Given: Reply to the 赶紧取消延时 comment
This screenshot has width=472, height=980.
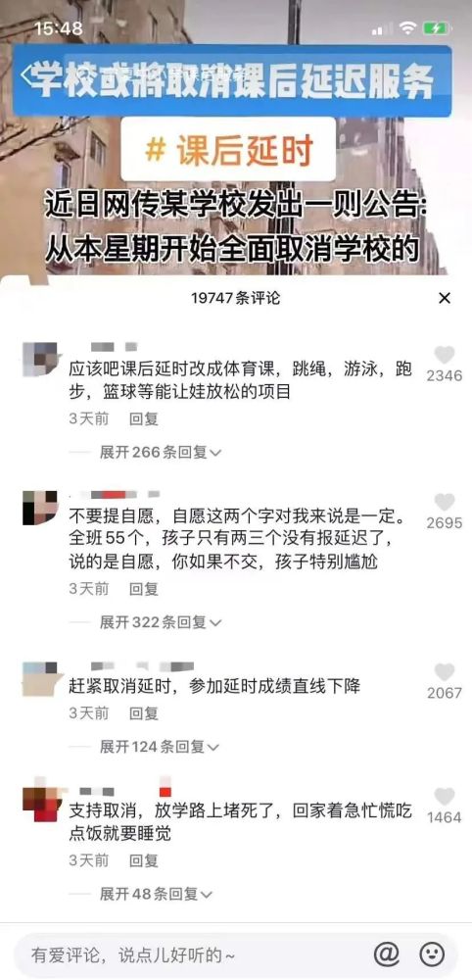Looking at the screenshot, I should 144,713.
